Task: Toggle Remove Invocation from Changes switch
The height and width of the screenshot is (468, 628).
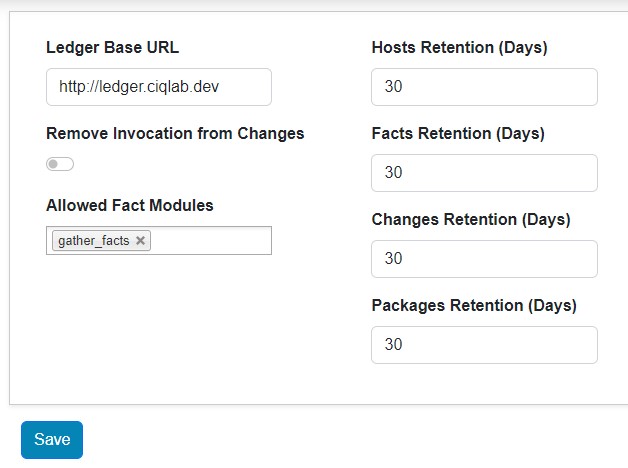Action: coord(60,164)
